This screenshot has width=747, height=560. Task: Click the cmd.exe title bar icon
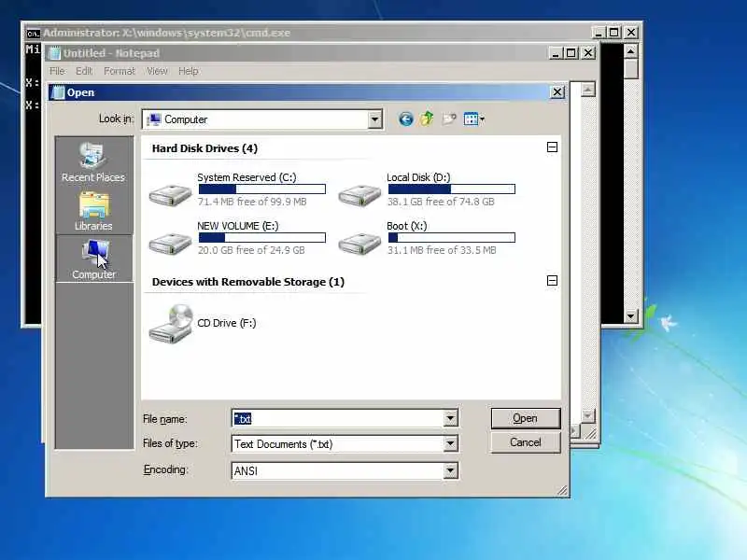coord(33,34)
